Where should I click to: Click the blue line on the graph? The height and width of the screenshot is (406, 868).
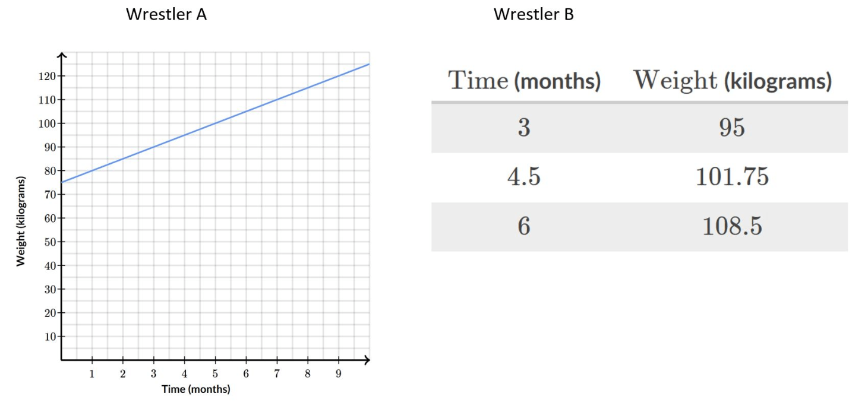215,123
